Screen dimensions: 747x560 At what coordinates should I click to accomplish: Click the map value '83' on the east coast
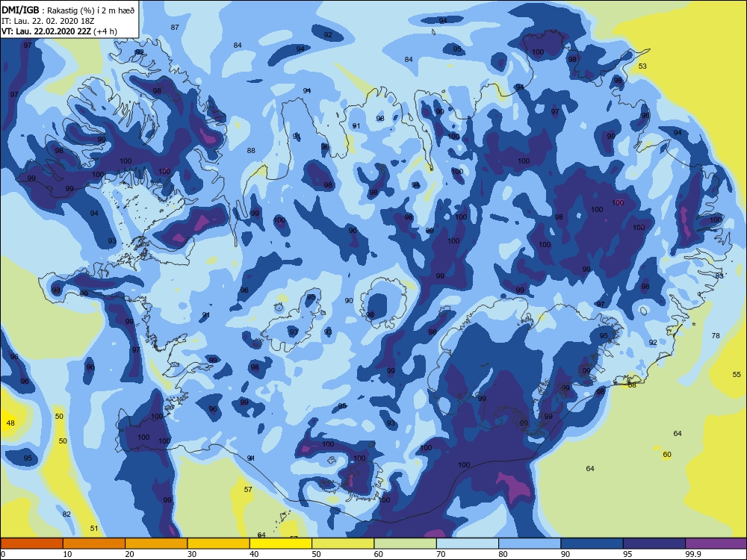719,276
